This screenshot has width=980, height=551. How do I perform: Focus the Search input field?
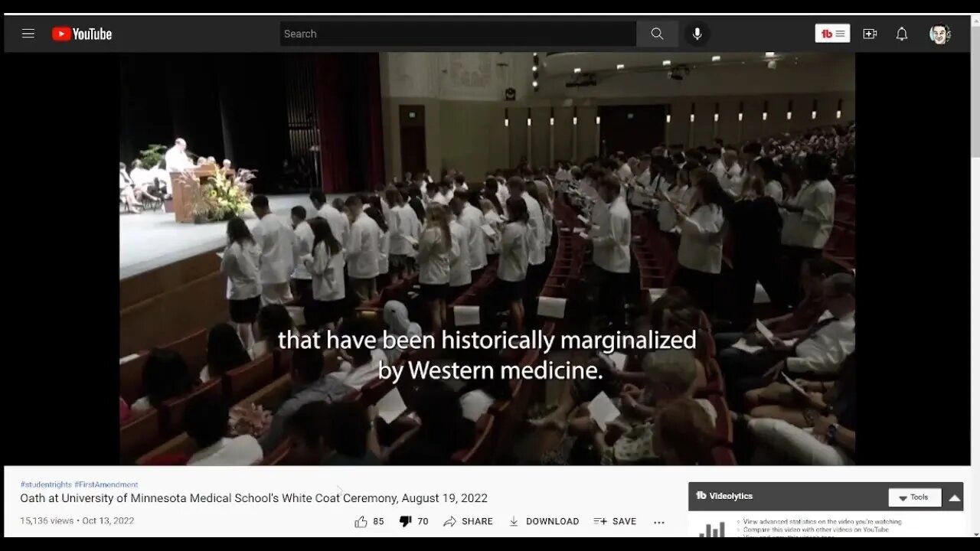(458, 34)
